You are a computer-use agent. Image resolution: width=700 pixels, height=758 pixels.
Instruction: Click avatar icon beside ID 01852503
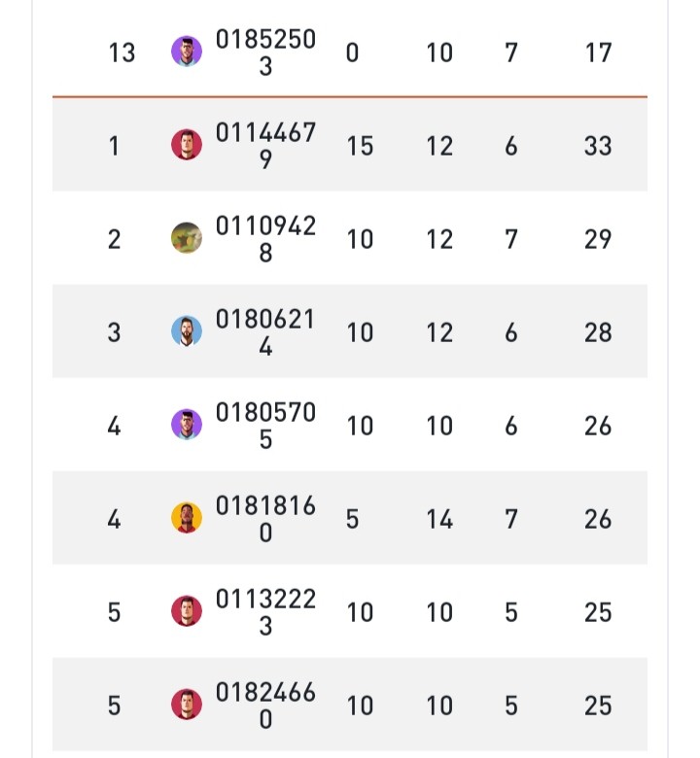[x=187, y=52]
